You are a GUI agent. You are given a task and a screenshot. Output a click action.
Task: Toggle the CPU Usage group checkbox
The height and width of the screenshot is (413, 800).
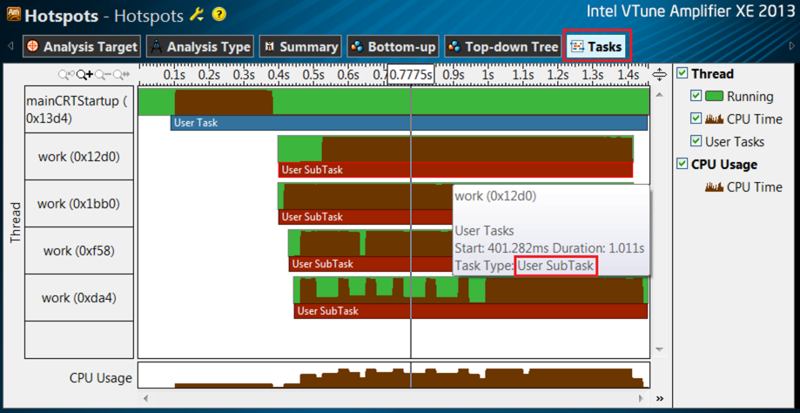click(x=682, y=164)
